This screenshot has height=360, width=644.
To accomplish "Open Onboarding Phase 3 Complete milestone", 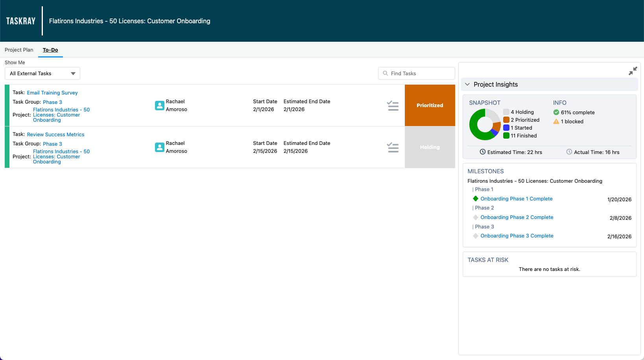I will coord(517,236).
